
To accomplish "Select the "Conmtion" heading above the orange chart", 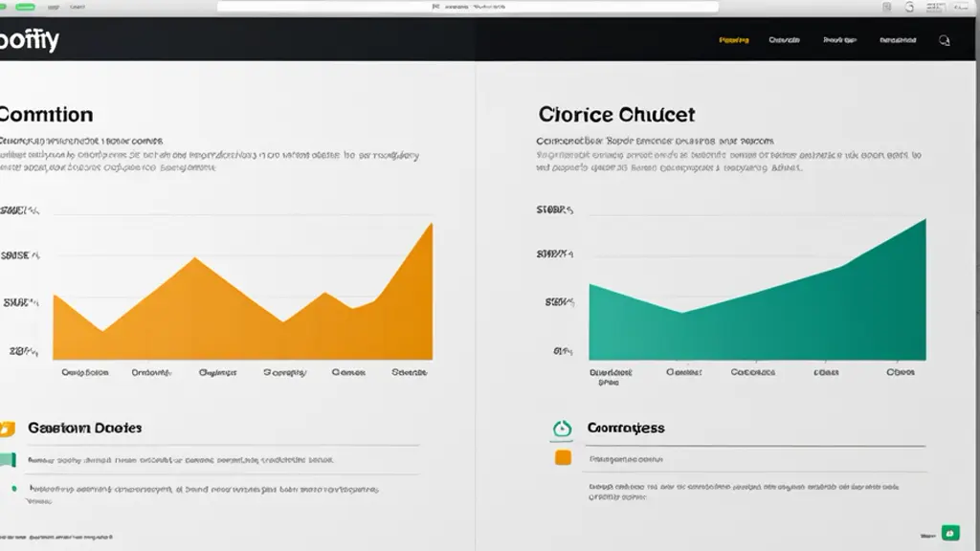I will (46, 115).
